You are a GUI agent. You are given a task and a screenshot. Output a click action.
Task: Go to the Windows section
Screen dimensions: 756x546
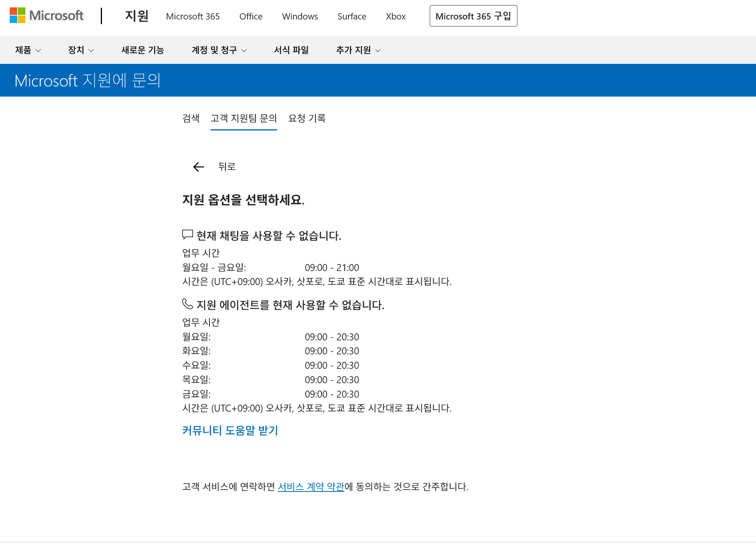coord(299,17)
